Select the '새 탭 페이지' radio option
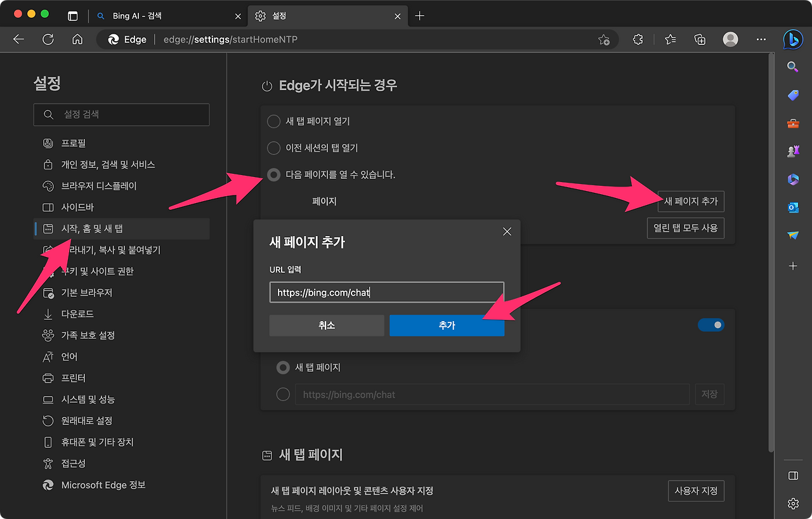 point(283,367)
